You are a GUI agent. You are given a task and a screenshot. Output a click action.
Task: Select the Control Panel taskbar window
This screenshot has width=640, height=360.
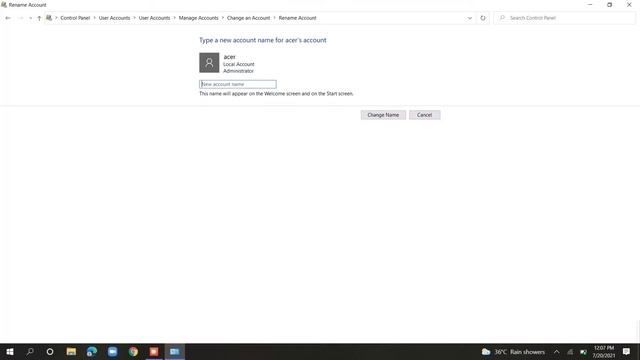point(175,351)
